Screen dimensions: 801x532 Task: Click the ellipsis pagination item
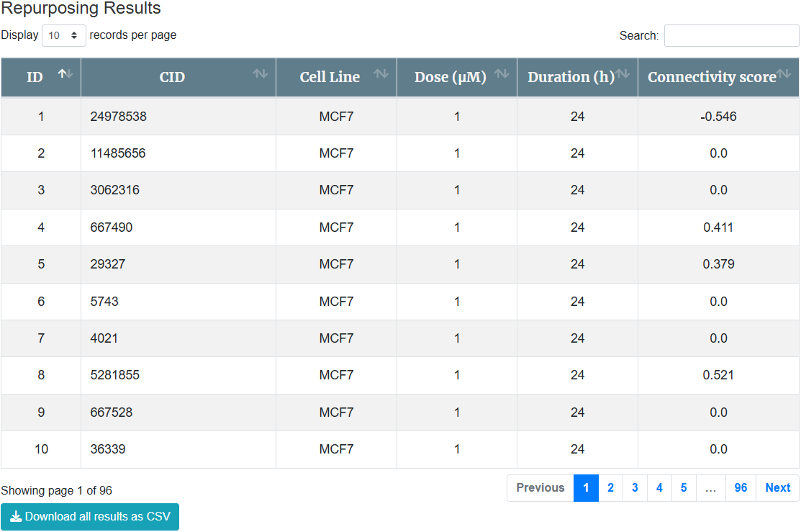tap(710, 488)
